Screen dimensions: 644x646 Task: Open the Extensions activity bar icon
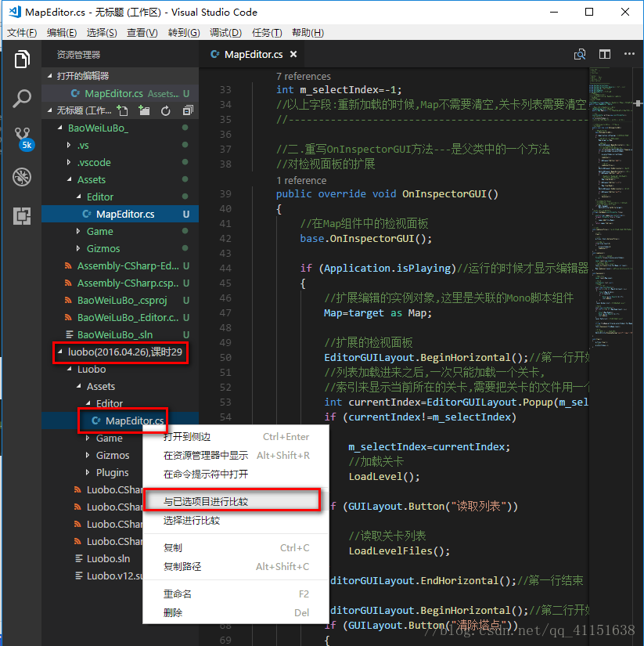[22, 216]
